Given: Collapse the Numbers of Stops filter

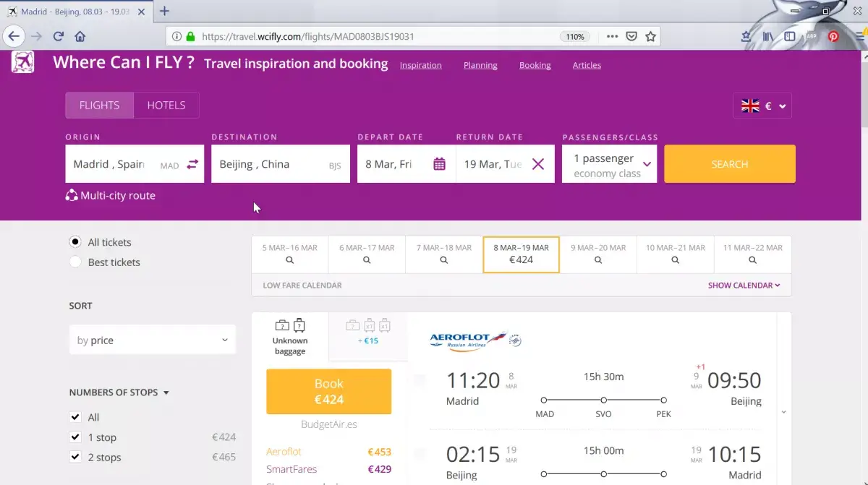Looking at the screenshot, I should 119,392.
